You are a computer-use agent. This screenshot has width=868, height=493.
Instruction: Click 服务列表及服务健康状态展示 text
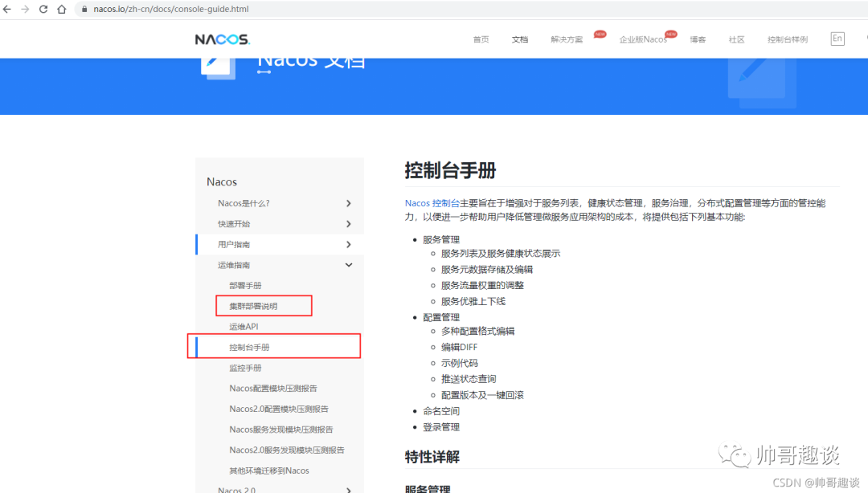point(501,254)
